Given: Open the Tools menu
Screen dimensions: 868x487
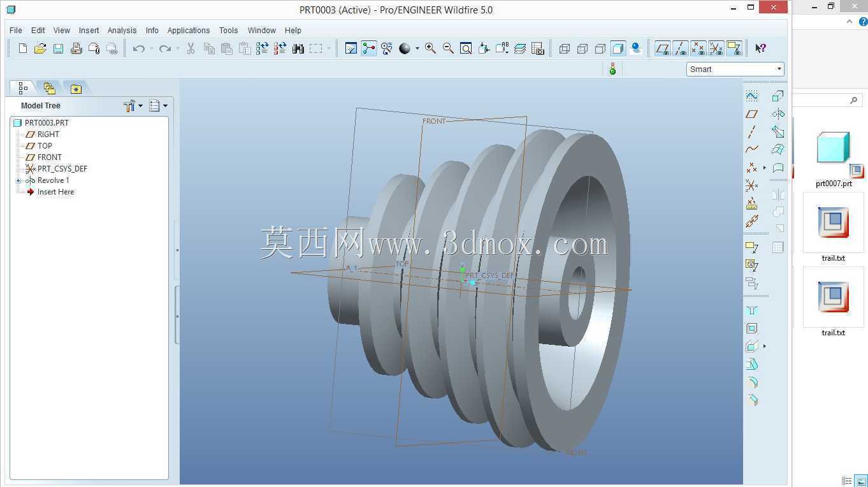Looking at the screenshot, I should point(228,30).
